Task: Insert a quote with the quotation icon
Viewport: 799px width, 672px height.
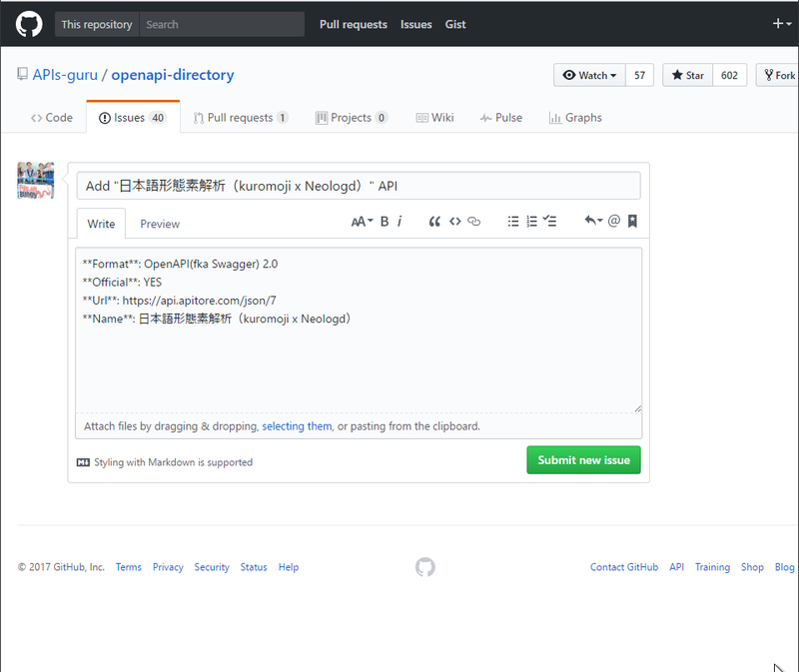Action: tap(434, 222)
